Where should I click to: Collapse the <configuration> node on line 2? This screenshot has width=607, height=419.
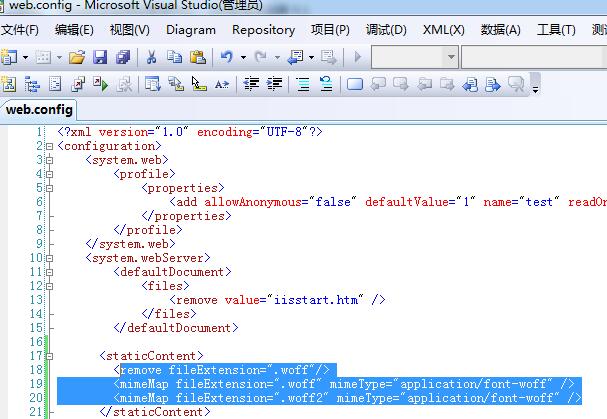coord(50,146)
